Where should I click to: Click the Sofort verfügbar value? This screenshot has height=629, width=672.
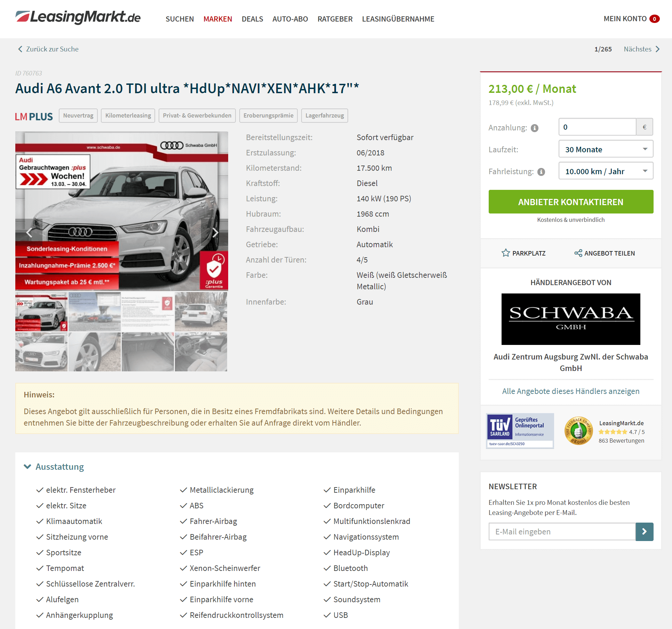(x=385, y=137)
